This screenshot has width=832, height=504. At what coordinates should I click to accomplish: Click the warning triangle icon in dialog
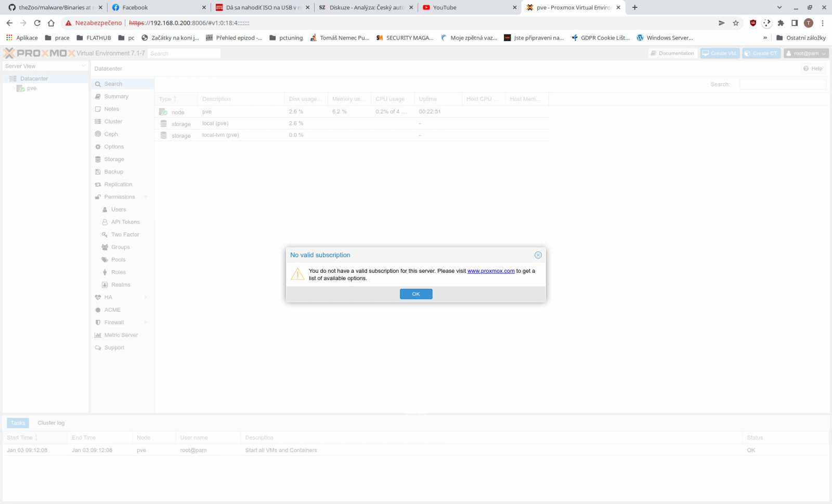pos(297,274)
